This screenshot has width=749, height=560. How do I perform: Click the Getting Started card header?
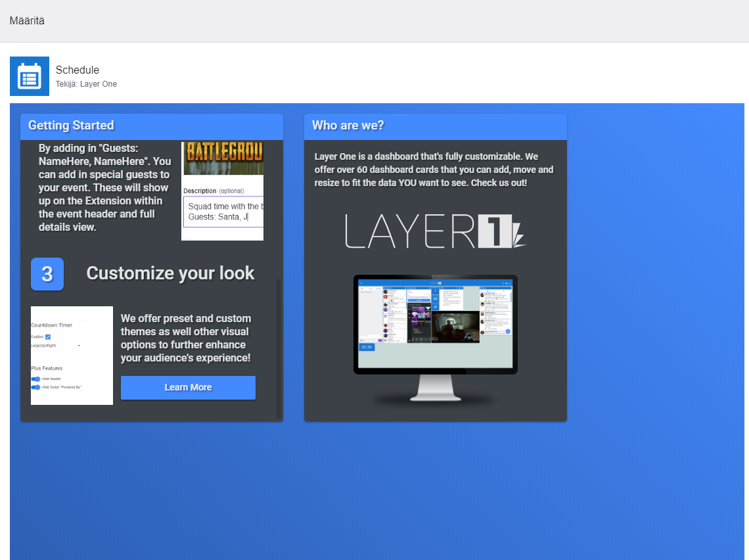click(x=152, y=126)
